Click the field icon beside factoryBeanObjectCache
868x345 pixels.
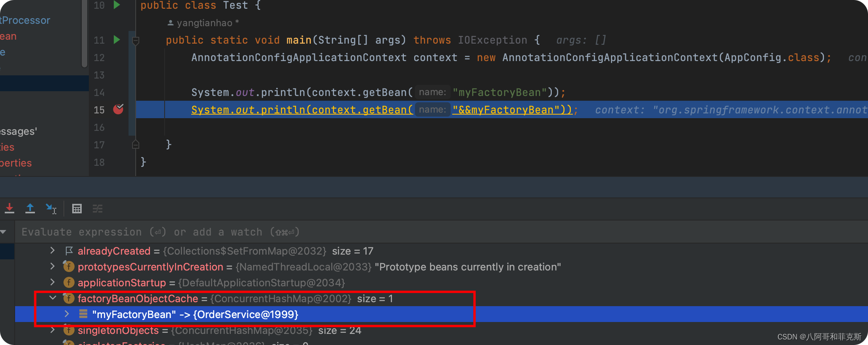69,298
